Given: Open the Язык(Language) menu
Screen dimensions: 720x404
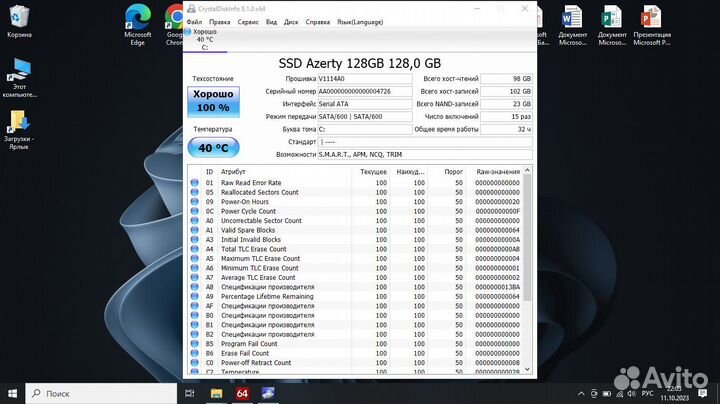Looking at the screenshot, I should [360, 22].
